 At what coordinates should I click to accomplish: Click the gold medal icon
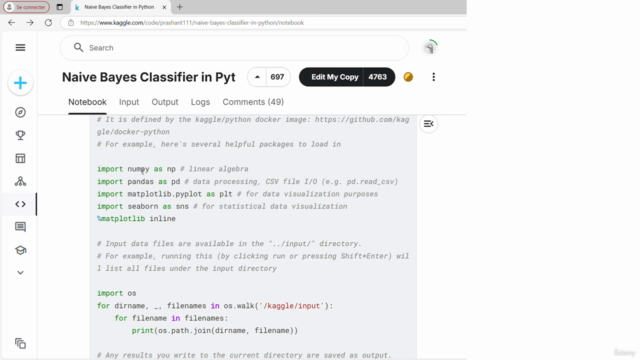(408, 77)
